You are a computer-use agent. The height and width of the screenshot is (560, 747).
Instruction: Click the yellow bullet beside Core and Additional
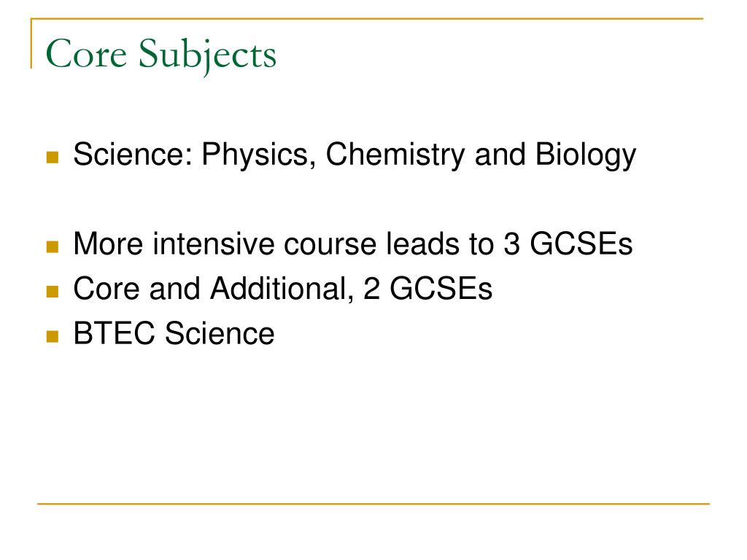click(x=53, y=292)
